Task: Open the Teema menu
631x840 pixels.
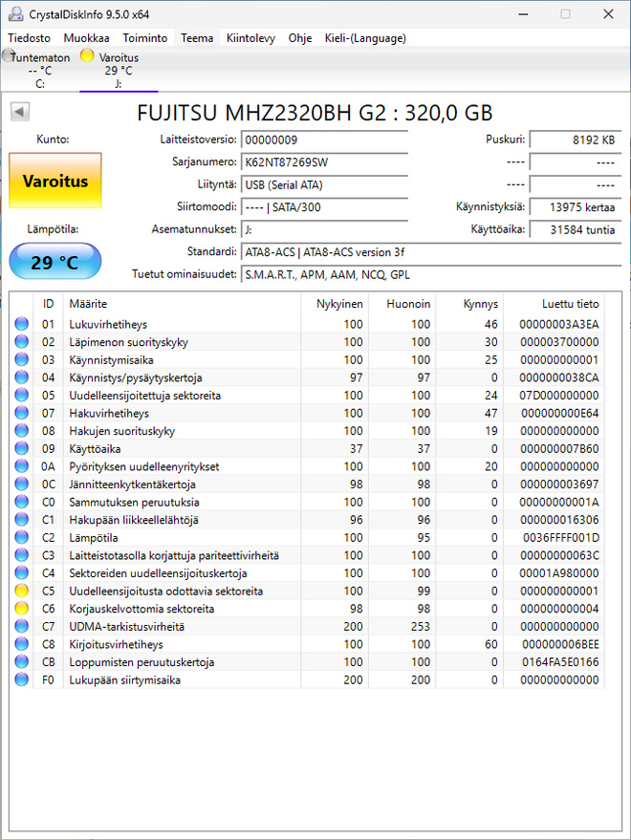Action: (197, 38)
